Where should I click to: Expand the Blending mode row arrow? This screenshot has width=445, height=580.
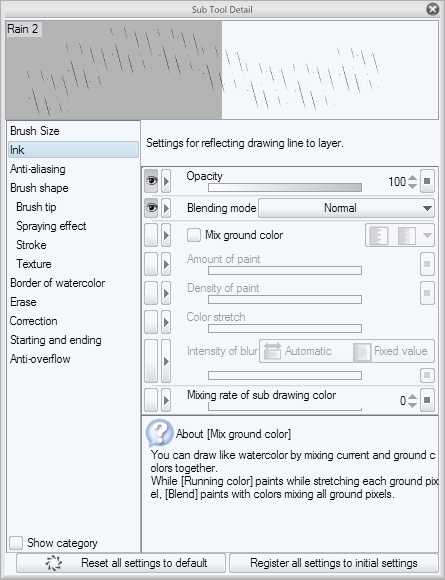point(166,208)
